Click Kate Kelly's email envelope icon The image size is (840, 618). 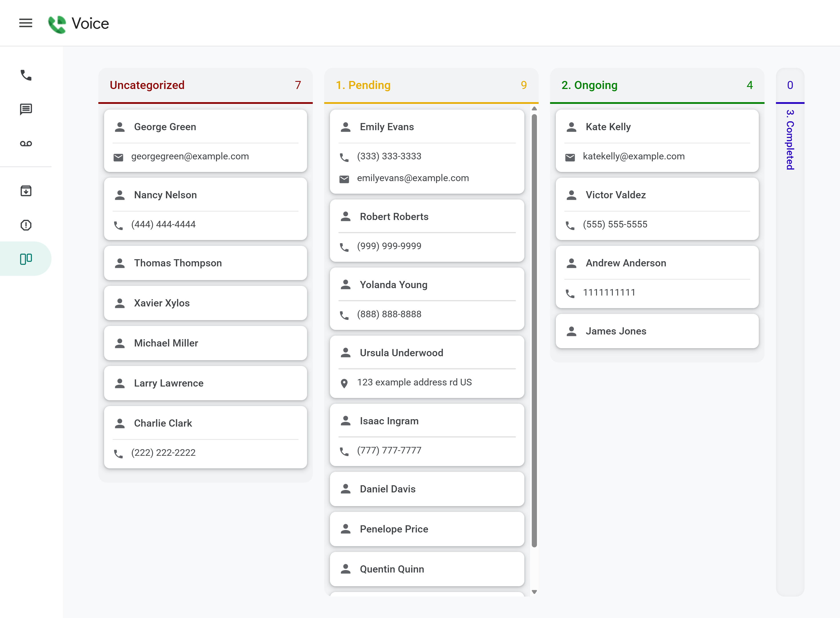click(570, 157)
